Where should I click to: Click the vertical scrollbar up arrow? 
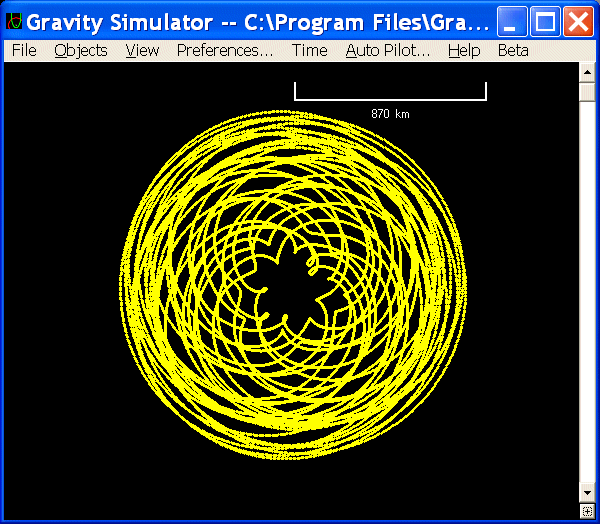pos(587,73)
